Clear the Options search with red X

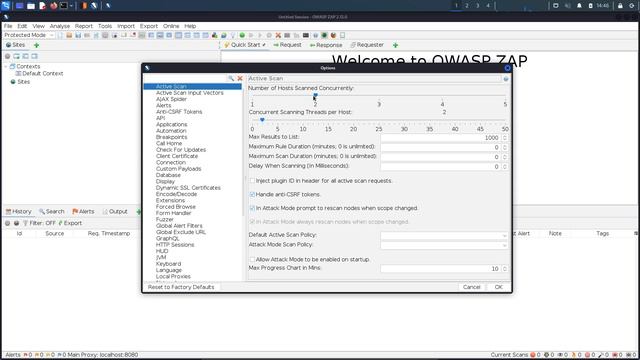240,78
